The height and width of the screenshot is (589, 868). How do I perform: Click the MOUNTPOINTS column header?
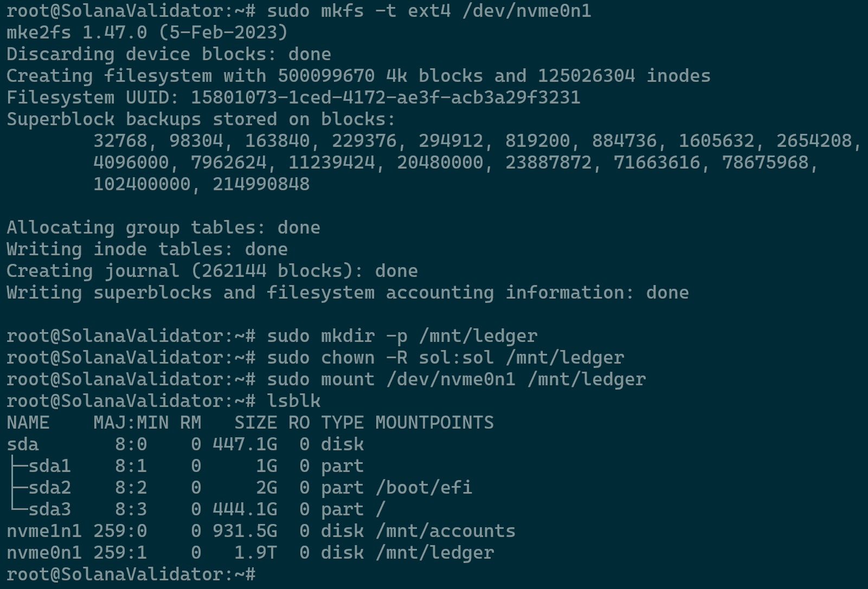pos(434,423)
